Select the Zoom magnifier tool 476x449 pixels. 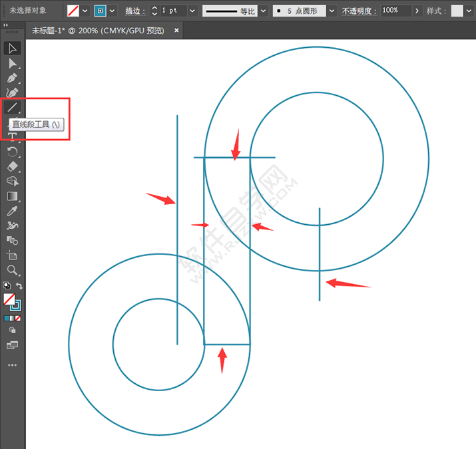12,270
